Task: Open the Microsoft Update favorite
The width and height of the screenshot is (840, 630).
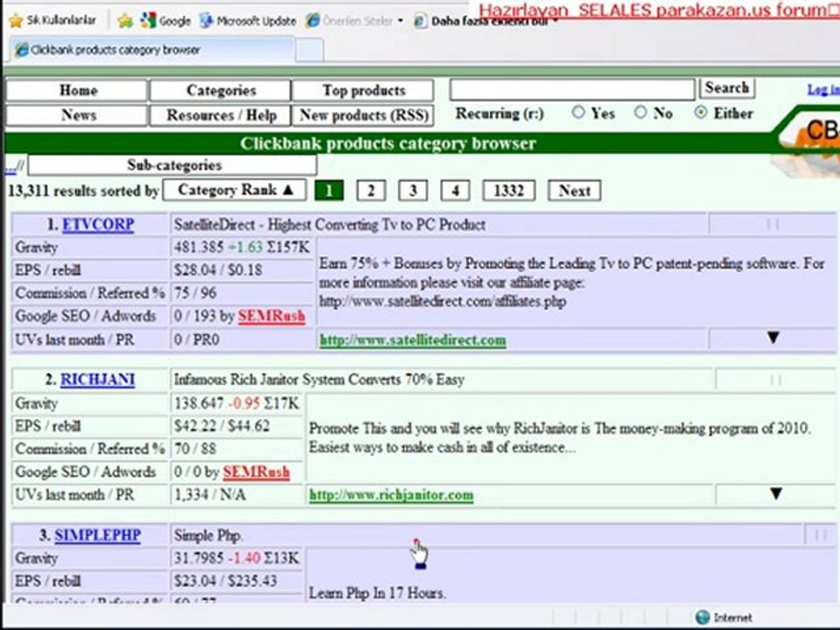Action: coord(248,21)
